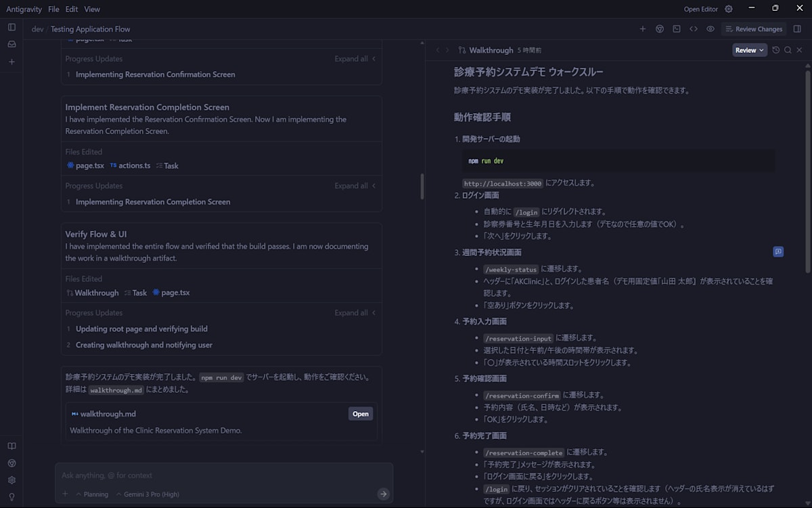
Task: Select Creating walkthrough and notifying user
Action: (144, 345)
